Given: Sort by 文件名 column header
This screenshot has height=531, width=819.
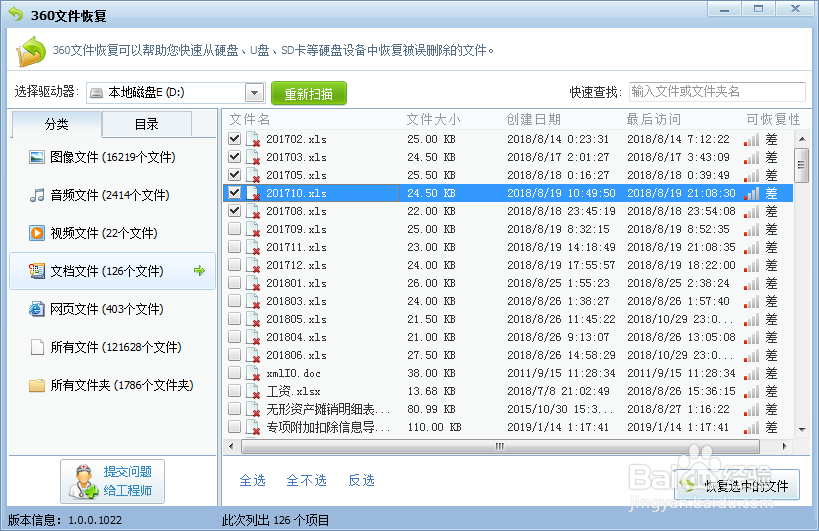Looking at the screenshot, I should click(250, 120).
